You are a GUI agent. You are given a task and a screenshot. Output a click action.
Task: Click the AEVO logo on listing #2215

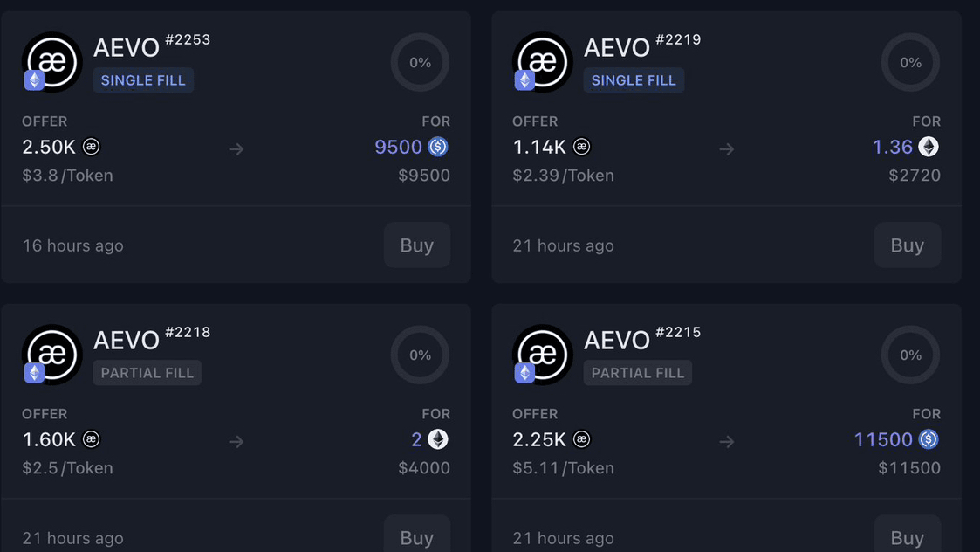click(542, 354)
